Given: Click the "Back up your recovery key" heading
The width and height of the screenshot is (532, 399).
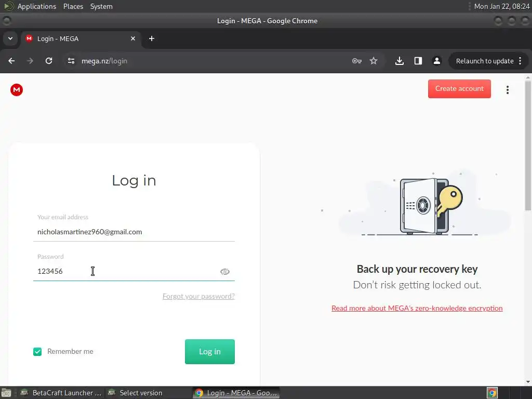Looking at the screenshot, I should 417,269.
